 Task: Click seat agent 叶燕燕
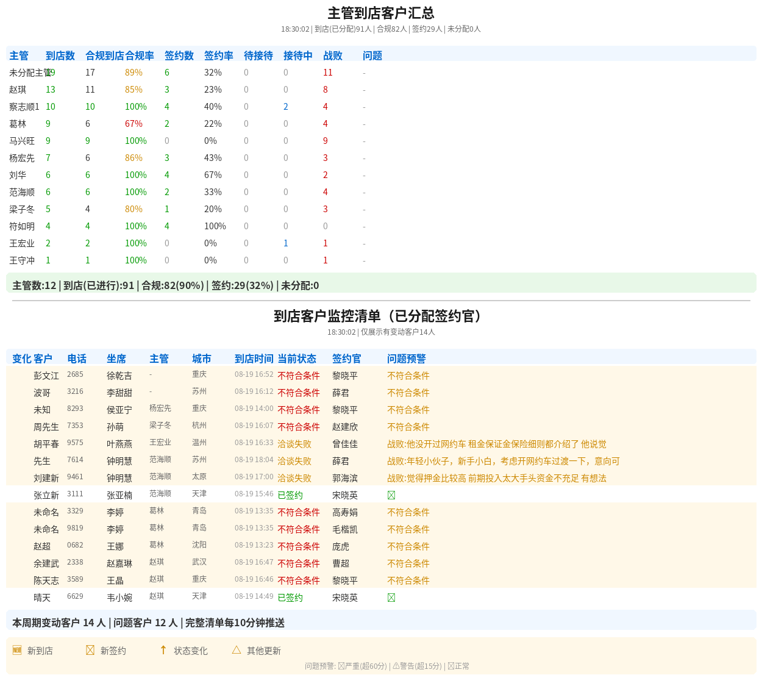point(119,444)
